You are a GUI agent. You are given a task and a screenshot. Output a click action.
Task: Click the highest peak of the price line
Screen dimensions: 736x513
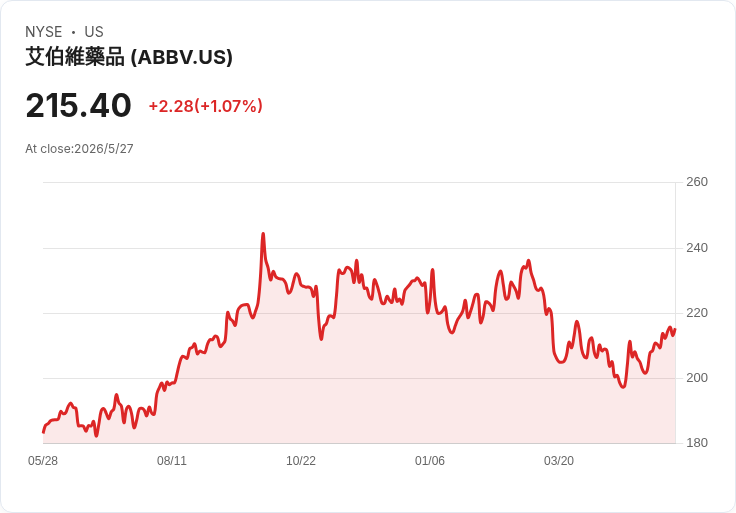[x=263, y=234]
